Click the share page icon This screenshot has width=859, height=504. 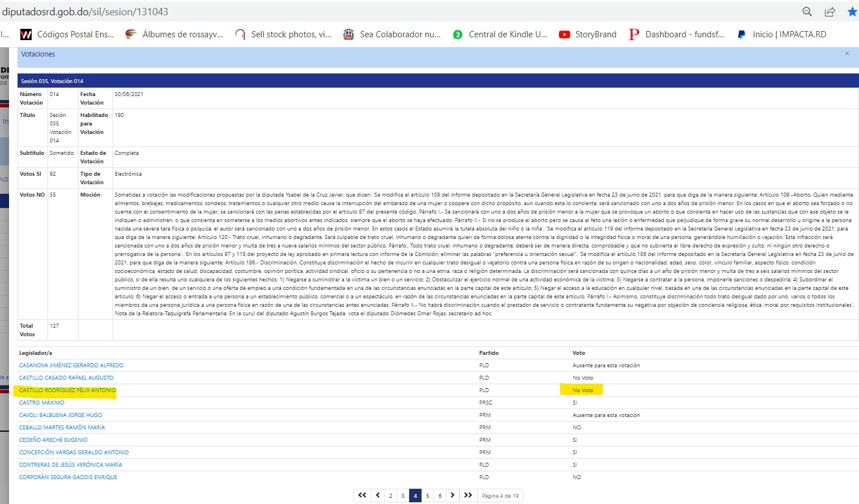coord(830,12)
